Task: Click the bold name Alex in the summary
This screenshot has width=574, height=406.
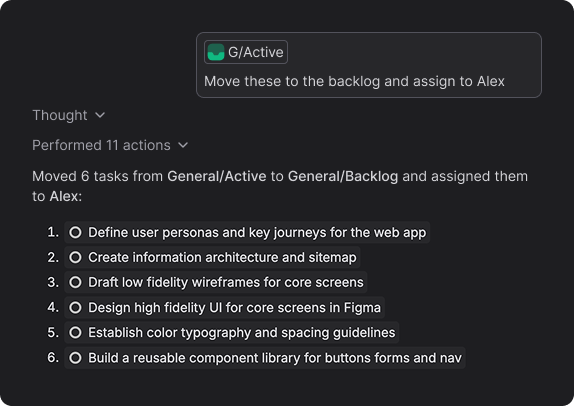Action: (64, 196)
